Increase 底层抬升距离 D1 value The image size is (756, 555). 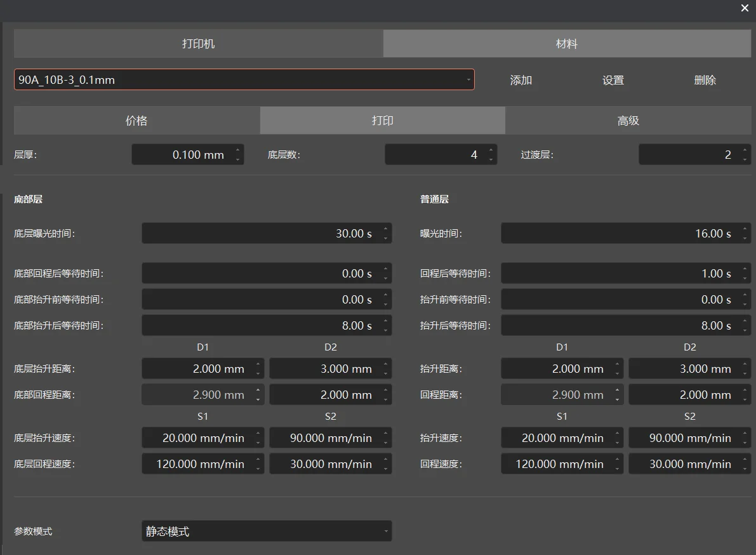258,364
